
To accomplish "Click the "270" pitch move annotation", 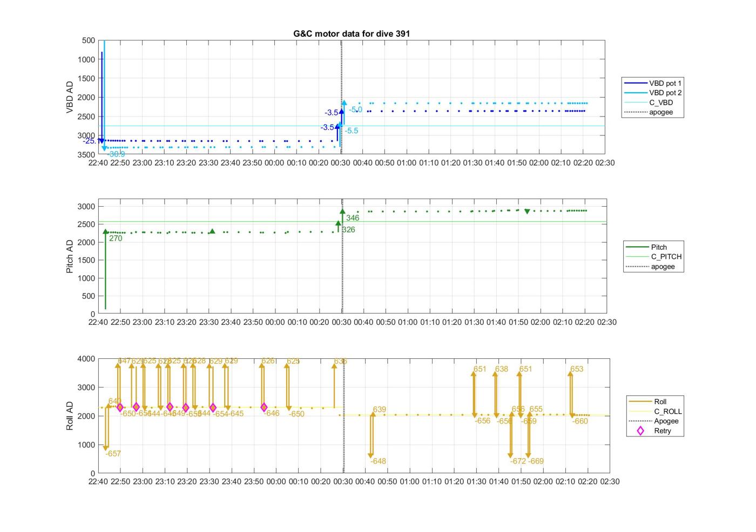I will [116, 238].
